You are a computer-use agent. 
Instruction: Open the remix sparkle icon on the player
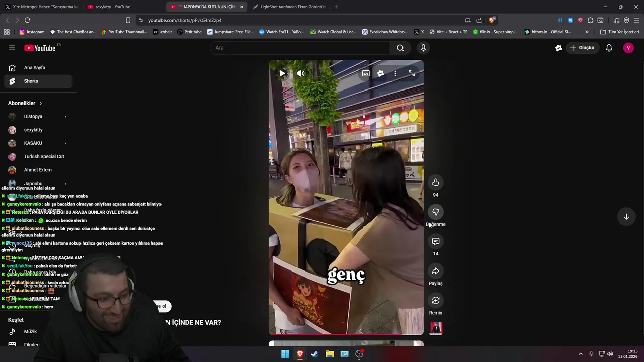coord(381,73)
